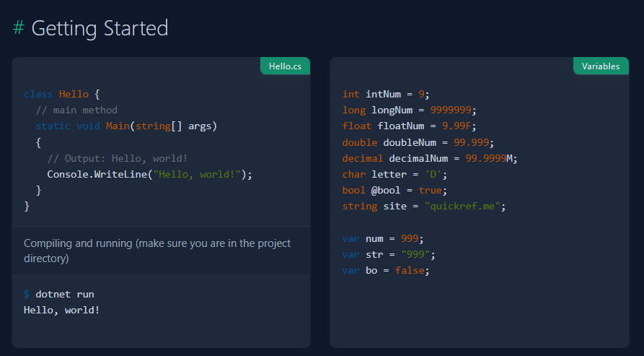644x356 pixels.
Task: Click the bool @bool = true line
Action: coord(394,191)
